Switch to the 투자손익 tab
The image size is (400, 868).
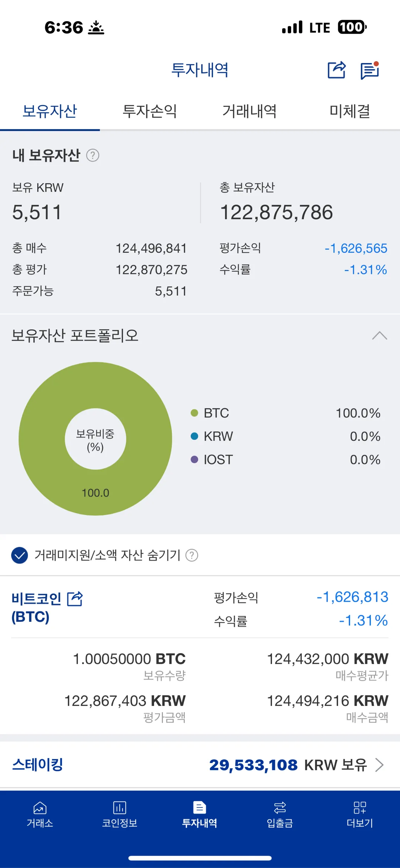pos(150,111)
